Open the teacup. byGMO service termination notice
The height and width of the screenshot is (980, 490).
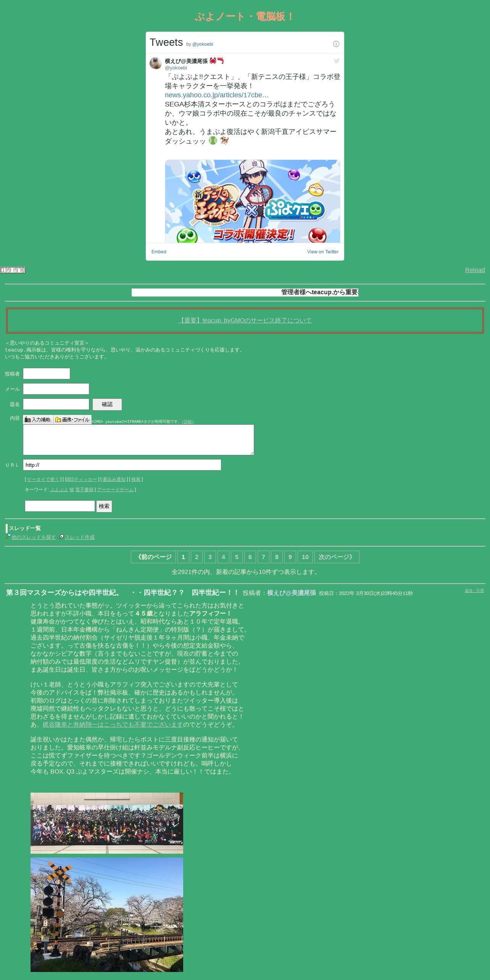pyautogui.click(x=245, y=320)
